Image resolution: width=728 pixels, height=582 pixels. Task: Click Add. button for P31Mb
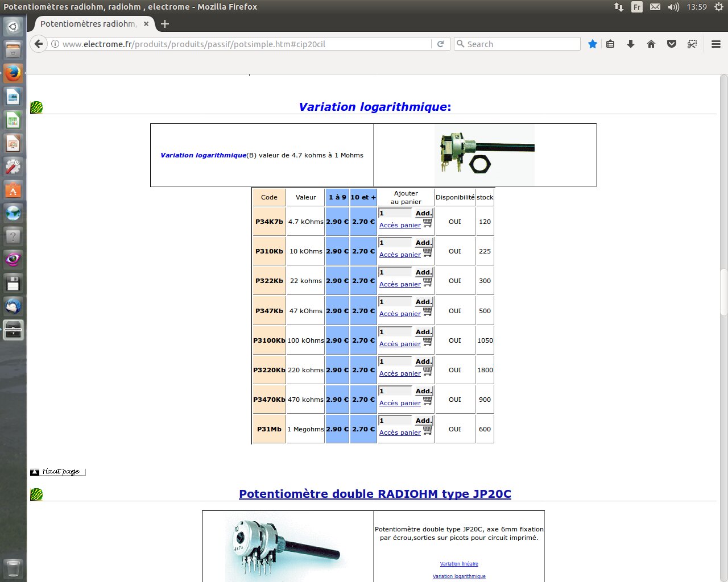(x=423, y=421)
